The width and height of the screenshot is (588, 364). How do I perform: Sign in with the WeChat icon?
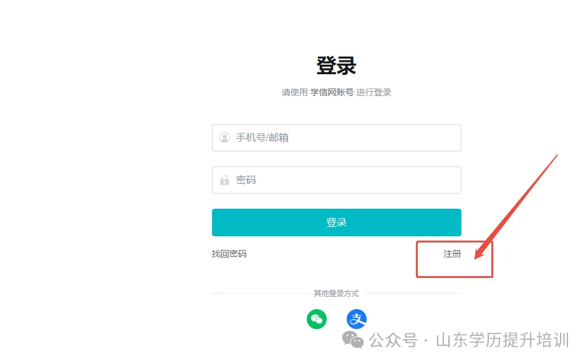[317, 320]
